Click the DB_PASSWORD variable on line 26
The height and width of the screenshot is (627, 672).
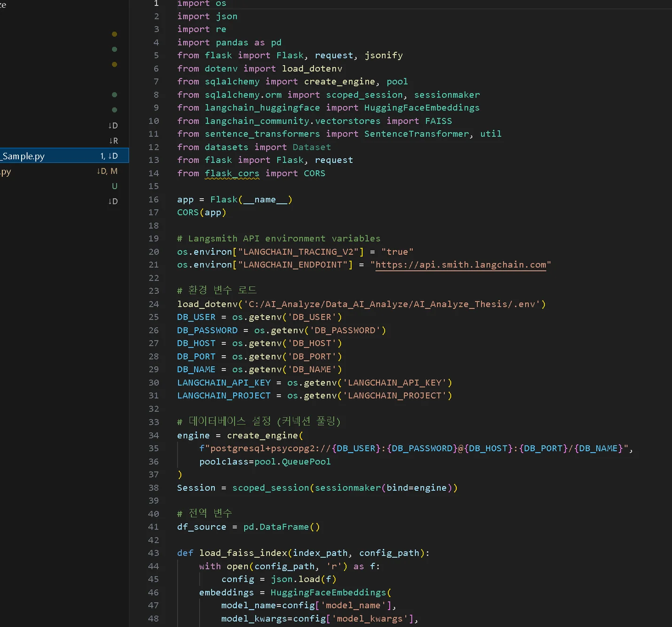click(207, 330)
